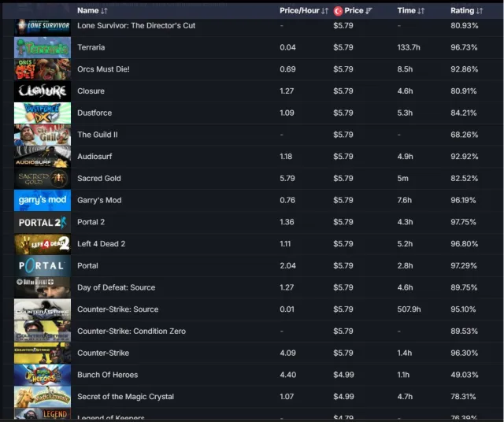The width and height of the screenshot is (504, 422).
Task: Select "Bunch Of Heroes" name
Action: tap(107, 375)
